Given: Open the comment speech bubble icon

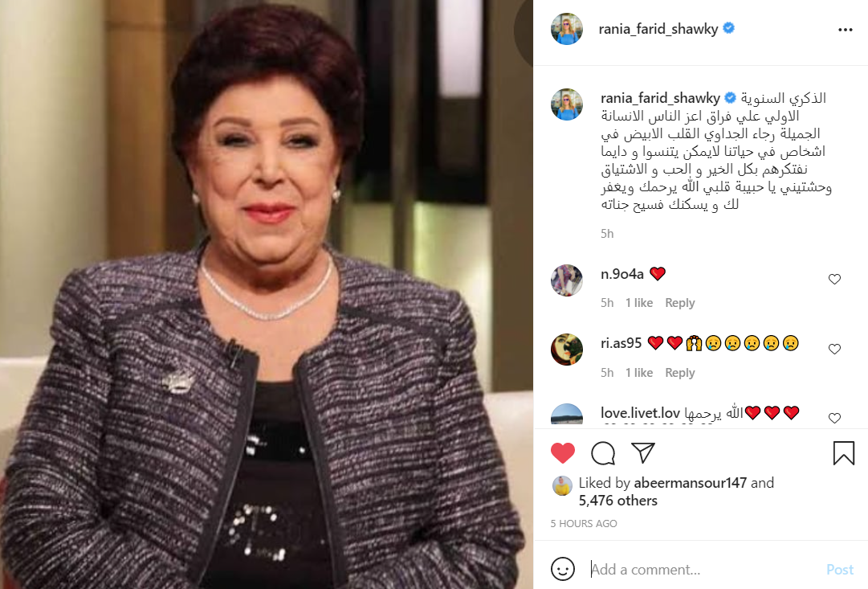Looking at the screenshot, I should point(603,453).
